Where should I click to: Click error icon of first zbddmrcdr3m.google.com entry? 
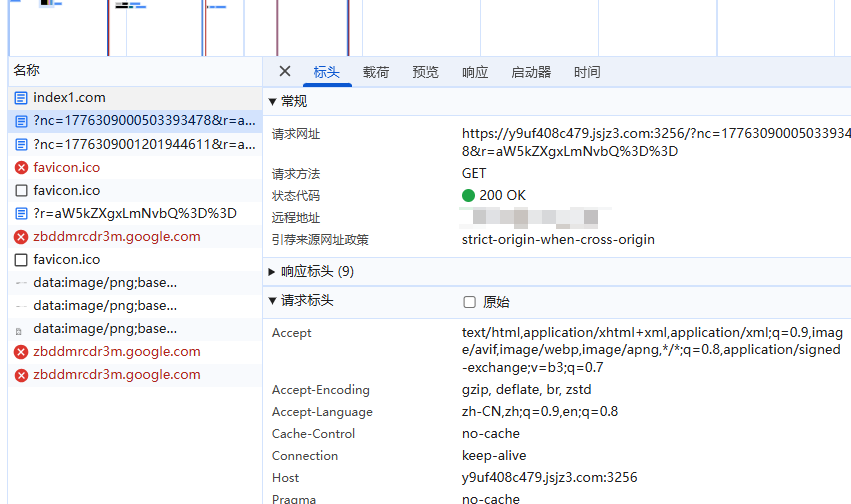click(x=21, y=237)
